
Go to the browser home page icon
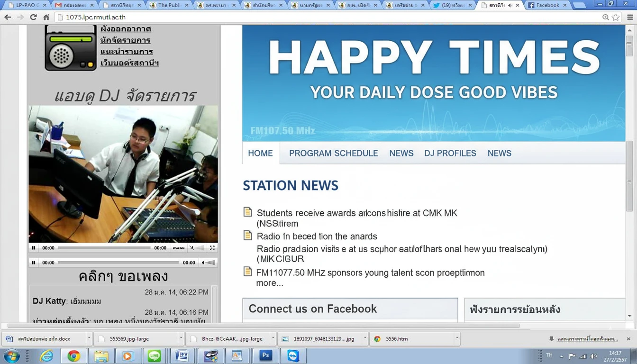pyautogui.click(x=46, y=17)
